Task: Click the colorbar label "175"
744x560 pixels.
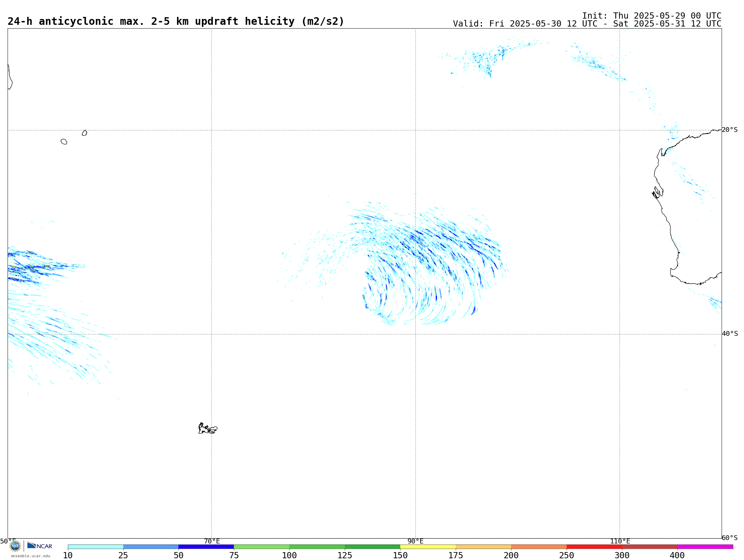Action: (456, 556)
